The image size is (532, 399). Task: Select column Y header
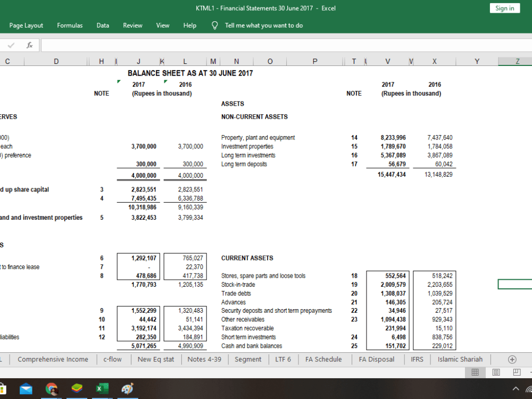[477, 61]
